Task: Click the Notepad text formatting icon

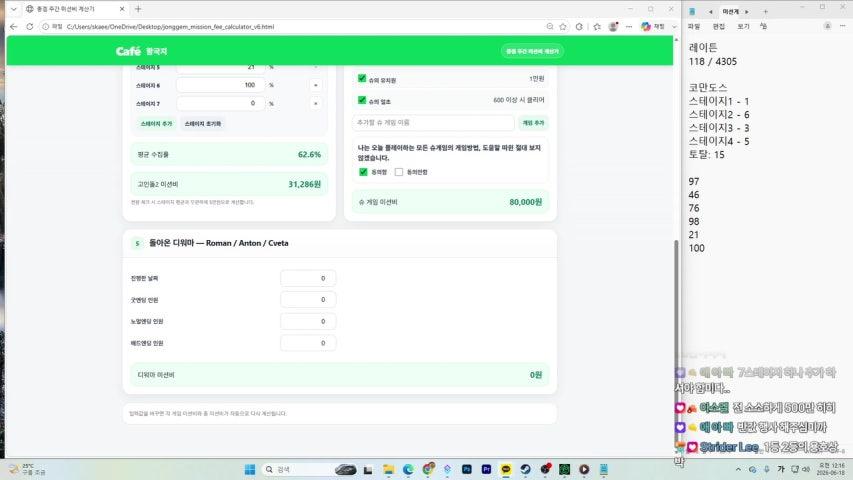Action: [763, 26]
